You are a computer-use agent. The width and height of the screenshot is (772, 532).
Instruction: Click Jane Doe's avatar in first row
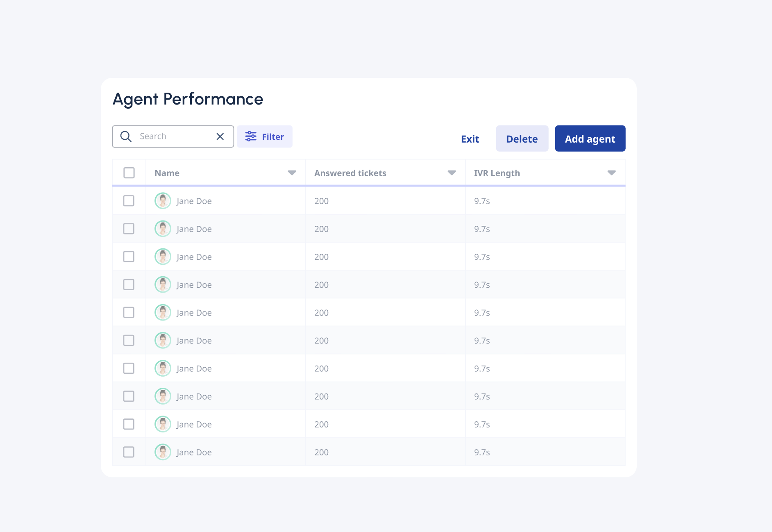coord(163,201)
